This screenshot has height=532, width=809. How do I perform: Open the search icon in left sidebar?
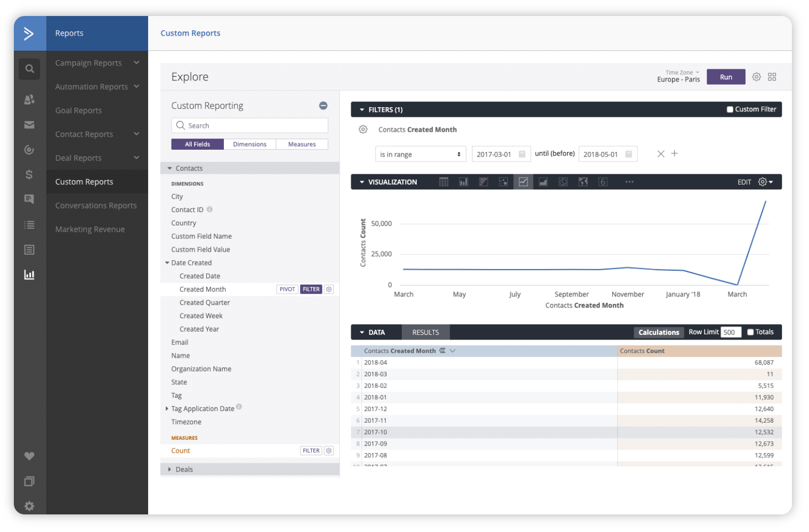click(29, 69)
